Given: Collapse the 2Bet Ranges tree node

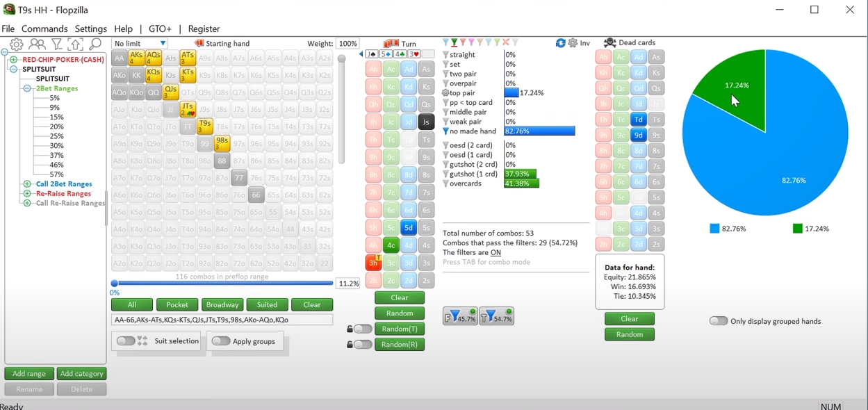Looking at the screenshot, I should 27,89.
